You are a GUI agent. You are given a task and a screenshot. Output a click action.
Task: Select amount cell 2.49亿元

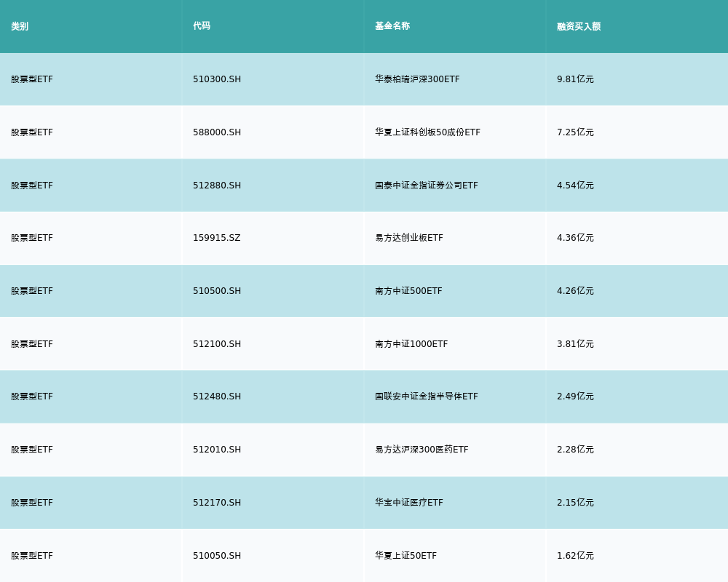point(575,396)
